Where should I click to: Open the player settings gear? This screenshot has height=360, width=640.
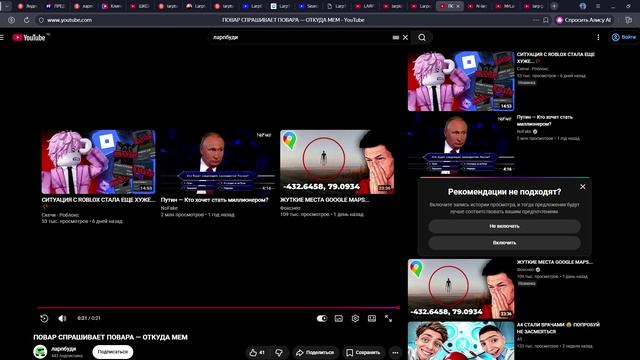pyautogui.click(x=355, y=318)
